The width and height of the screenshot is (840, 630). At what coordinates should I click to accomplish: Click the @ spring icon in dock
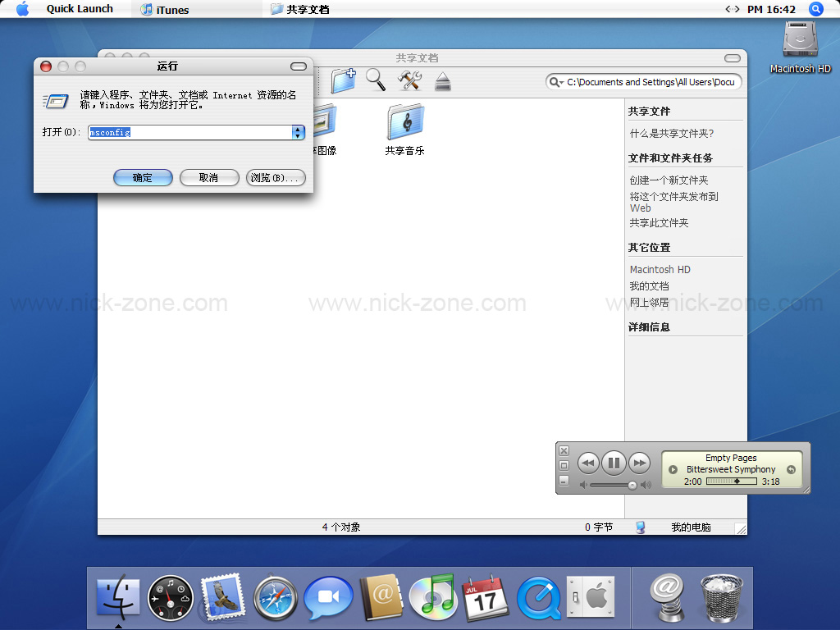(x=666, y=597)
